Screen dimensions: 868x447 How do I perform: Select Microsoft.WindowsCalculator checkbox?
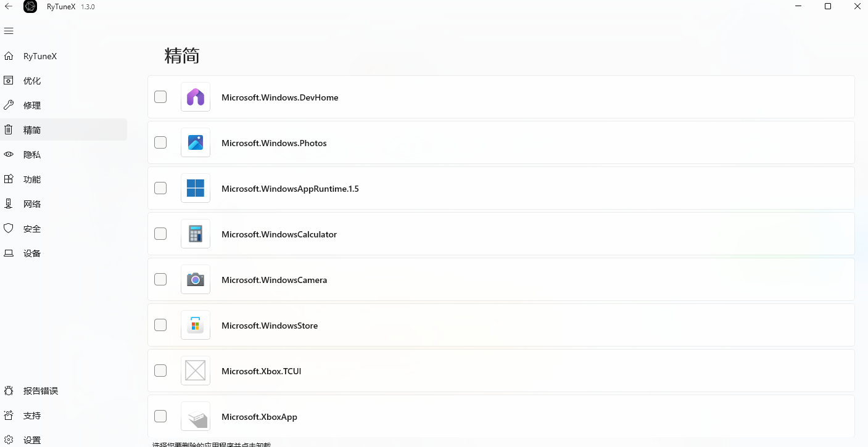point(160,234)
